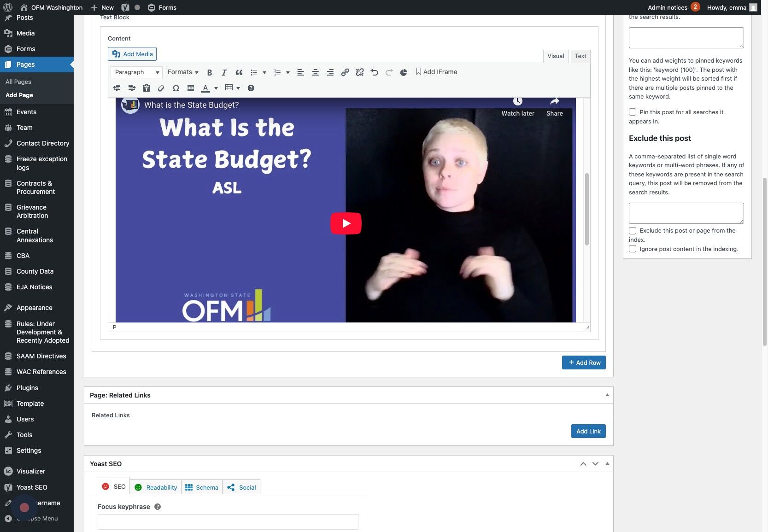Enable Ignore post content in the indexing

[x=633, y=249]
